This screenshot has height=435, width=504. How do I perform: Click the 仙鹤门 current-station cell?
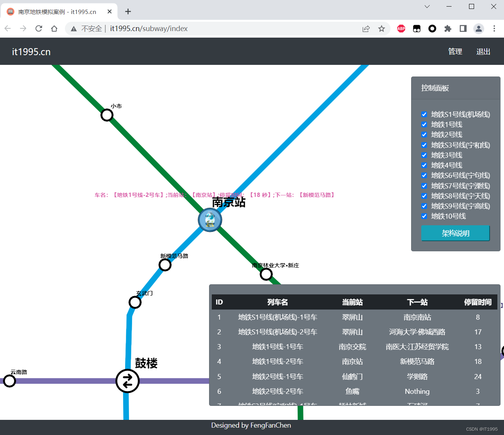click(x=352, y=377)
